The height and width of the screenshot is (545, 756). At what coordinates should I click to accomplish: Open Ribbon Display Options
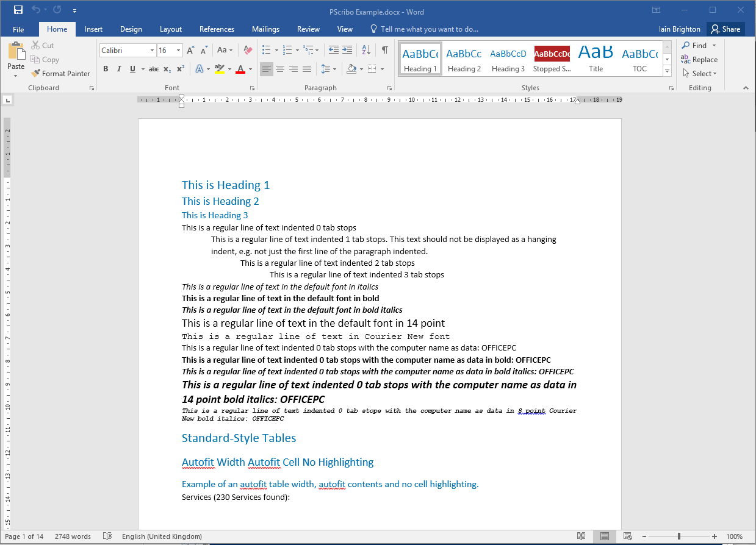point(656,10)
